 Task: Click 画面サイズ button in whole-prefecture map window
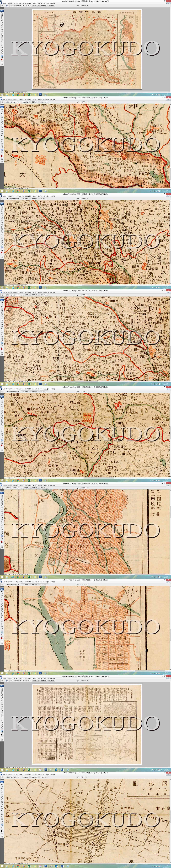pyautogui.click(x=43, y=6)
